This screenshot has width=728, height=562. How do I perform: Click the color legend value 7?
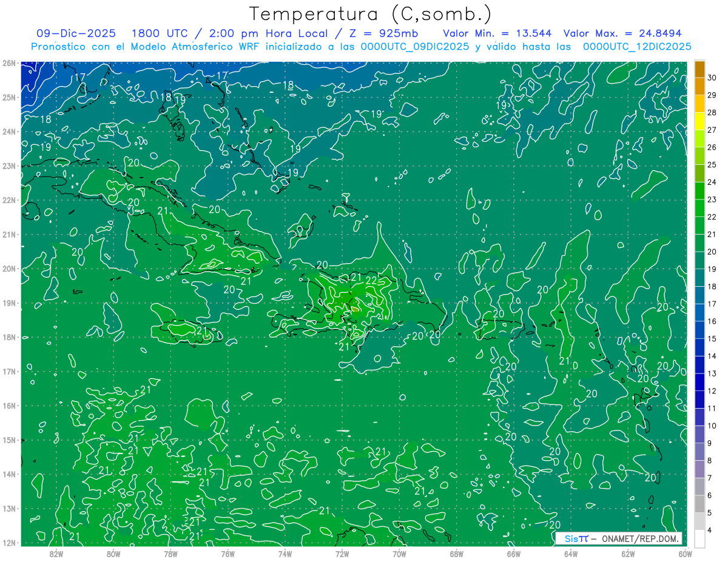(710, 478)
